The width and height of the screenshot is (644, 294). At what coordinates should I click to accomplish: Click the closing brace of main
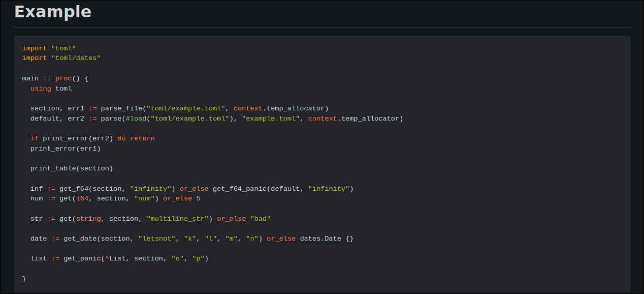pos(24,279)
